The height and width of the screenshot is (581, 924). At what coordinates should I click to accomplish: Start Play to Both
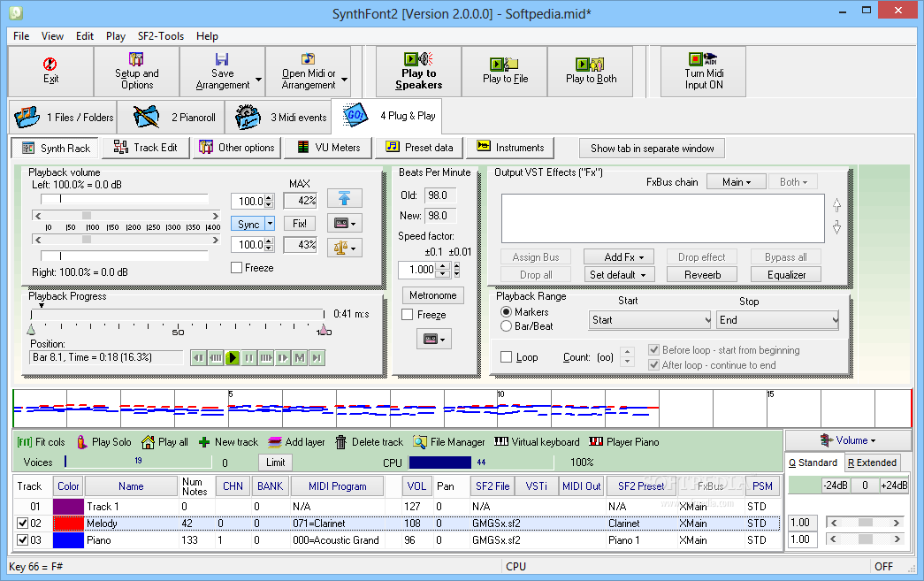point(591,72)
